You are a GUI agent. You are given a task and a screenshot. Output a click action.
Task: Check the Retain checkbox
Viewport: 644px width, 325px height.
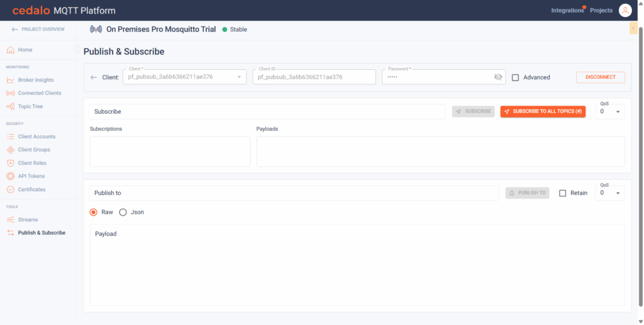[563, 193]
